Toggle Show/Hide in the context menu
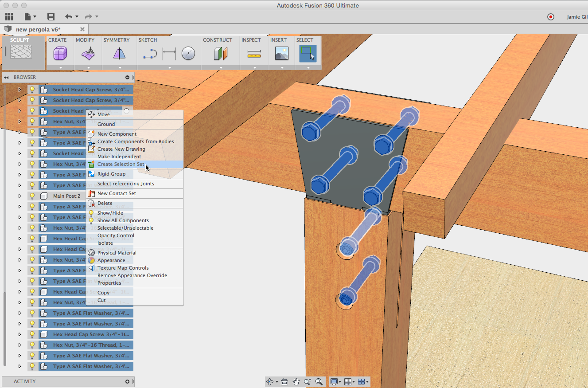 (x=110, y=213)
